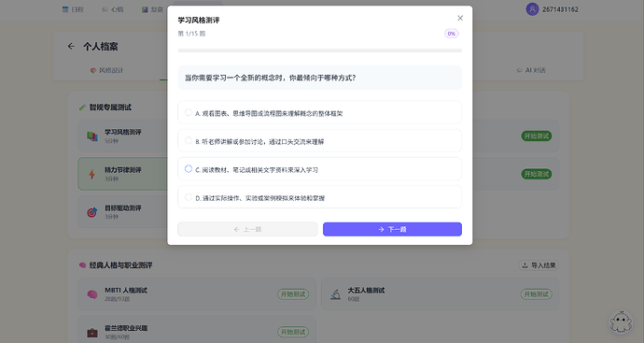Click the 第 1/15 题 counter
644x343 pixels.
[191, 34]
